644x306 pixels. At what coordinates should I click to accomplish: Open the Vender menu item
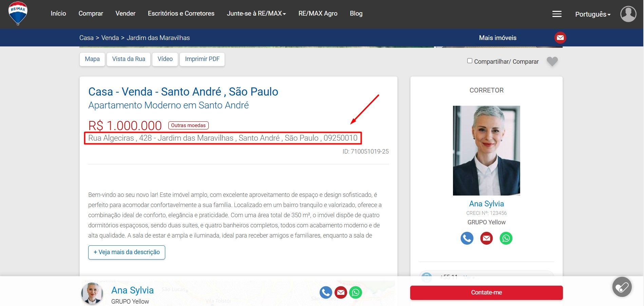click(125, 14)
